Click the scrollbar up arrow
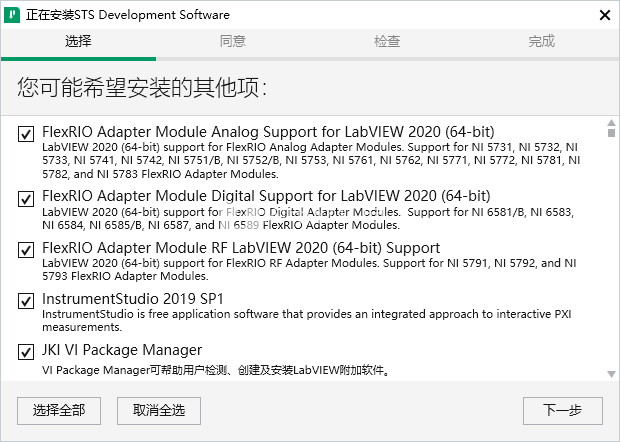620x442 pixels. tap(611, 122)
